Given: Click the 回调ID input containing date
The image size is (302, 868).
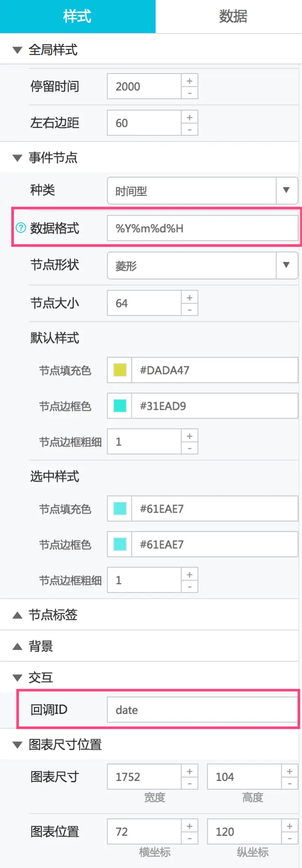Looking at the screenshot, I should point(202,710).
